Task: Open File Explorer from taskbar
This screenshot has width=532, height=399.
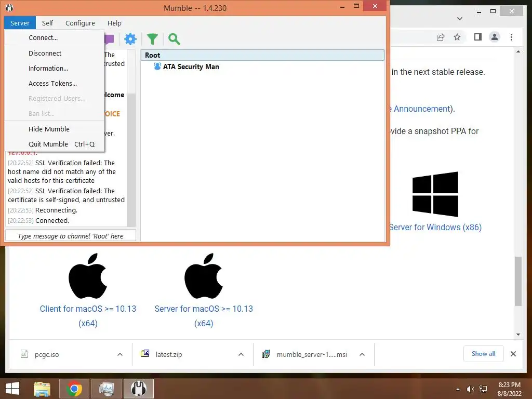Action: (42, 389)
